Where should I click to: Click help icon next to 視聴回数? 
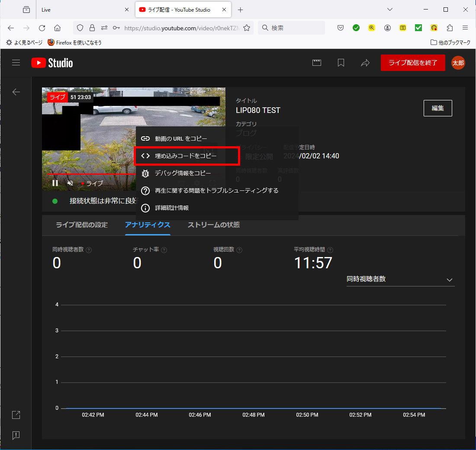[239, 250]
